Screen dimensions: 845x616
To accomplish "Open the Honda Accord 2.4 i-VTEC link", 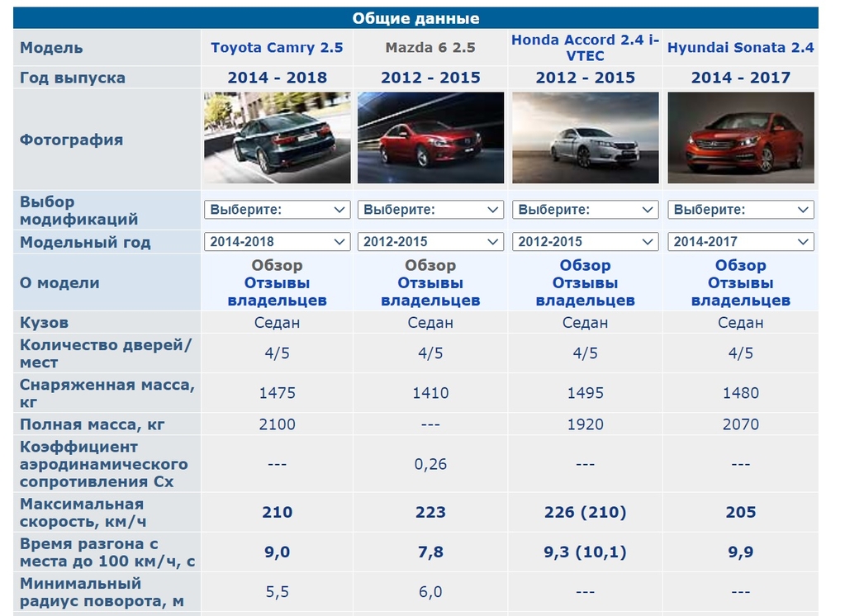I will pyautogui.click(x=585, y=47).
